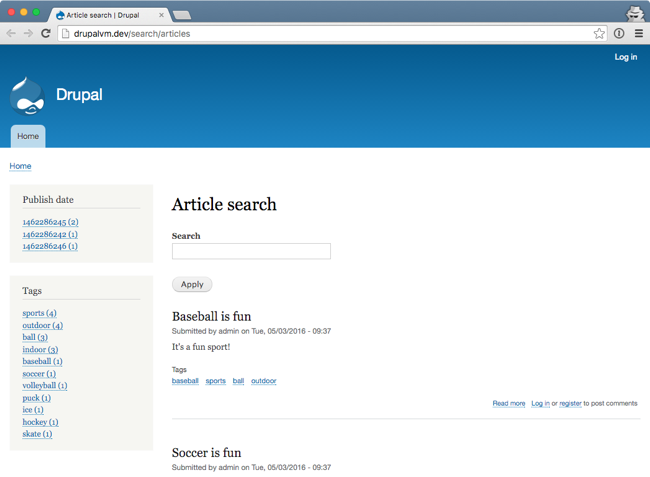Click the Drupal drop logo
The height and width of the screenshot is (477, 650).
[27, 96]
